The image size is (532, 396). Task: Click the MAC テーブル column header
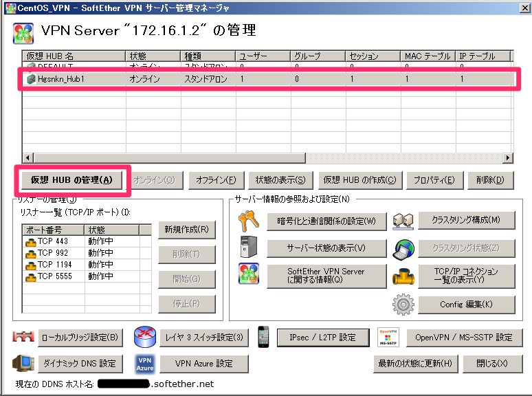coord(428,56)
